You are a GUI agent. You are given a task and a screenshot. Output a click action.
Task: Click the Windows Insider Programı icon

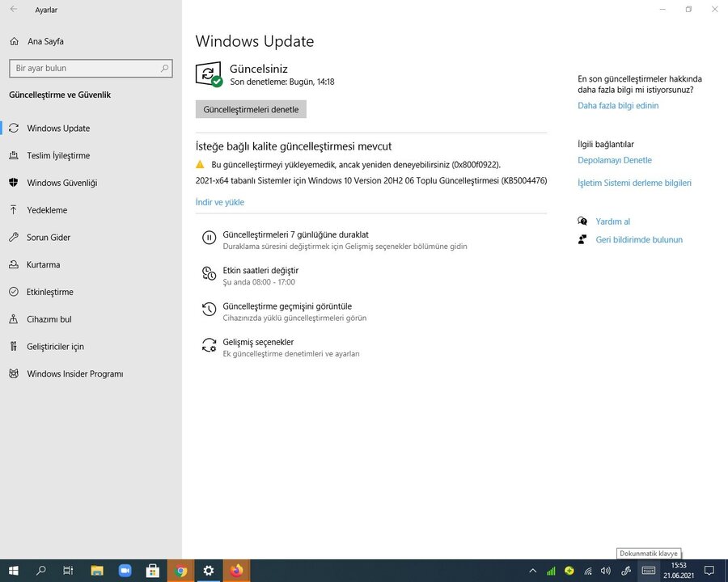[14, 373]
